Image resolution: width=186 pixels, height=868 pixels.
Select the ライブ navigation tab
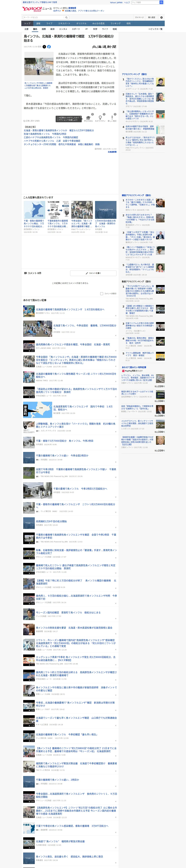[49, 24]
